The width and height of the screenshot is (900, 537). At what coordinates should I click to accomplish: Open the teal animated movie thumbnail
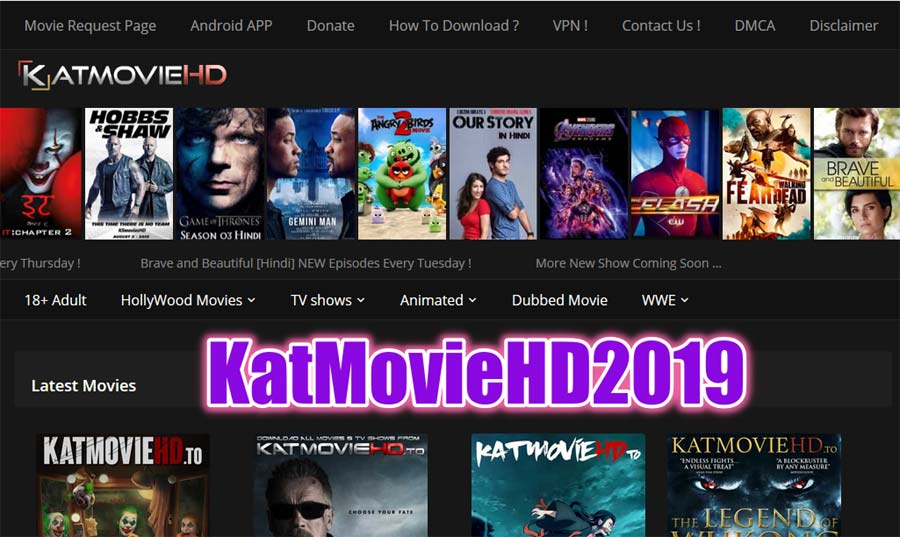[x=558, y=485]
